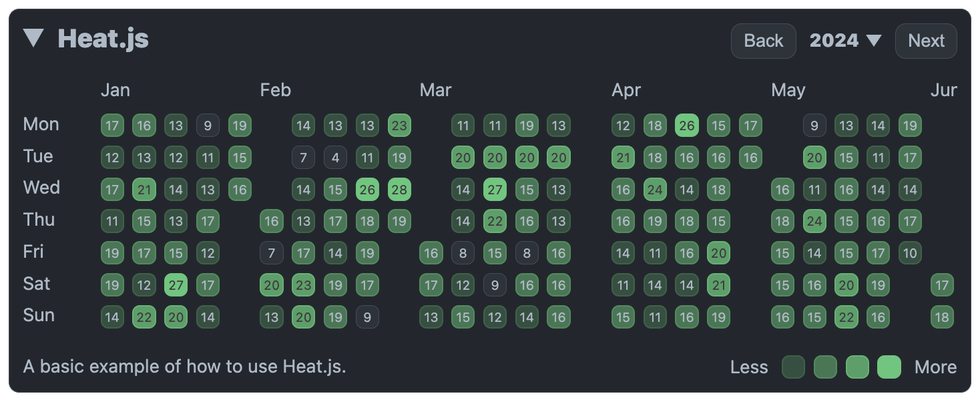Click the Jan month label

[x=115, y=89]
